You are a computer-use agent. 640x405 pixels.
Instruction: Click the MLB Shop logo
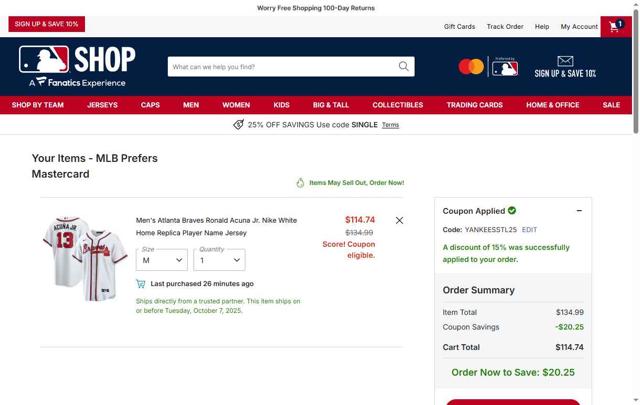(x=77, y=66)
